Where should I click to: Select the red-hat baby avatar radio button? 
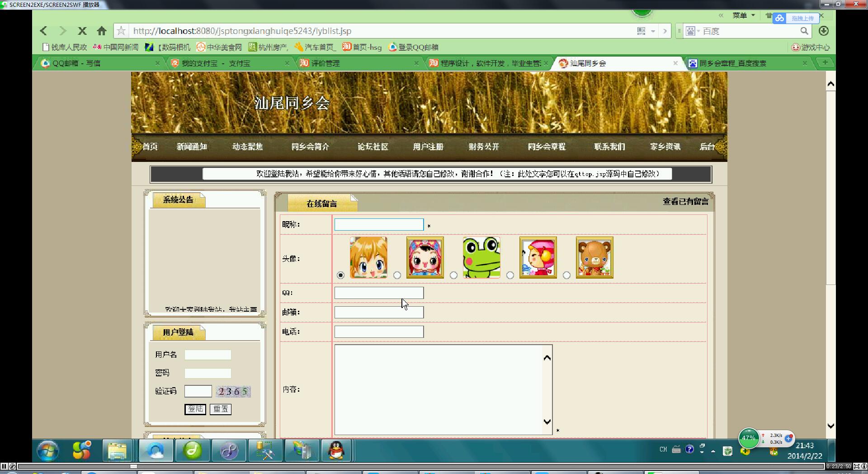click(x=397, y=275)
